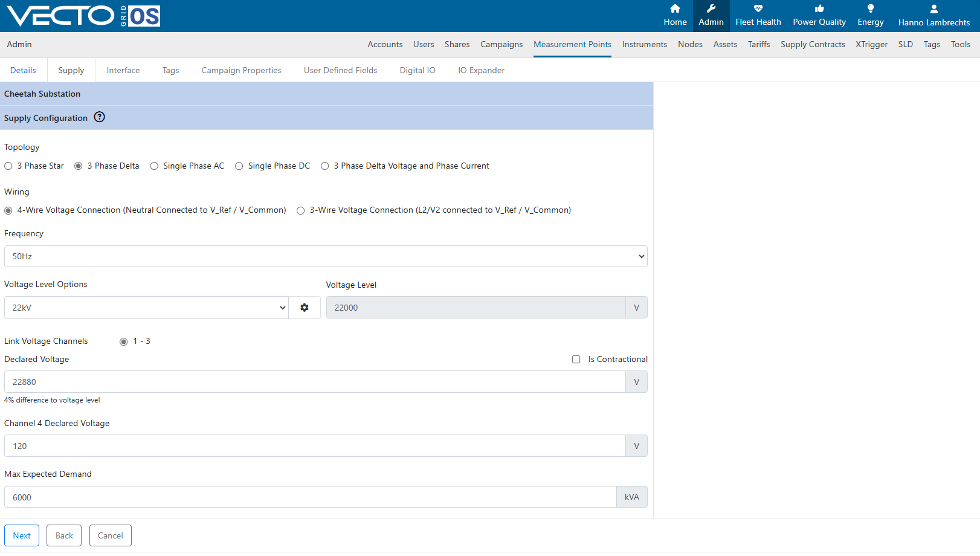Choose 3 Phase Delta Voltage and Phase Current
Screen dimensions: 980x556
[x=325, y=166]
